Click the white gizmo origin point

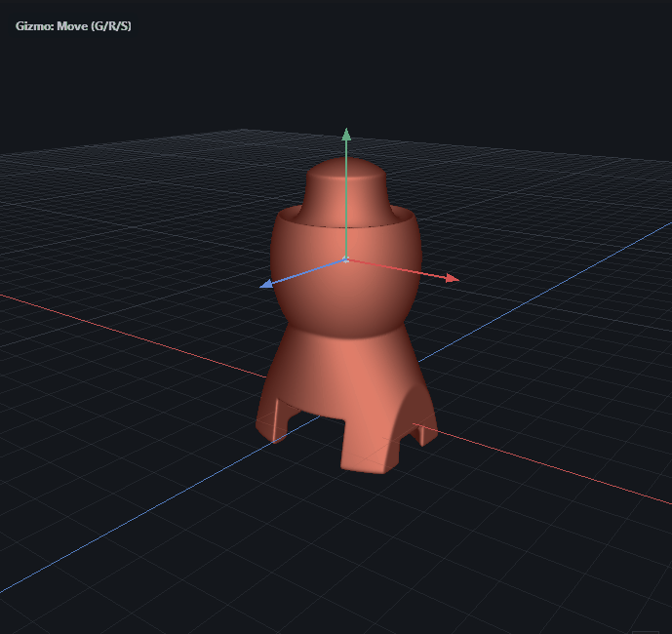pyautogui.click(x=345, y=259)
